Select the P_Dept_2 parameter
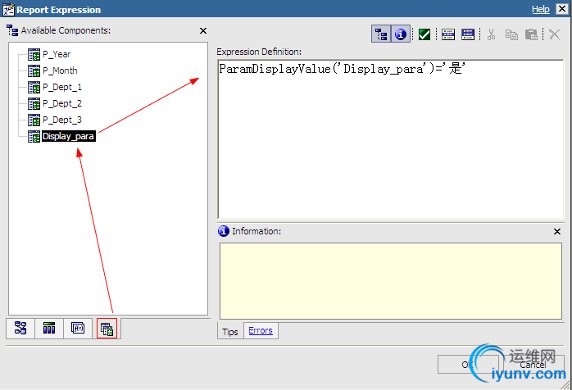Image resolution: width=572 pixels, height=390 pixels. [62, 104]
